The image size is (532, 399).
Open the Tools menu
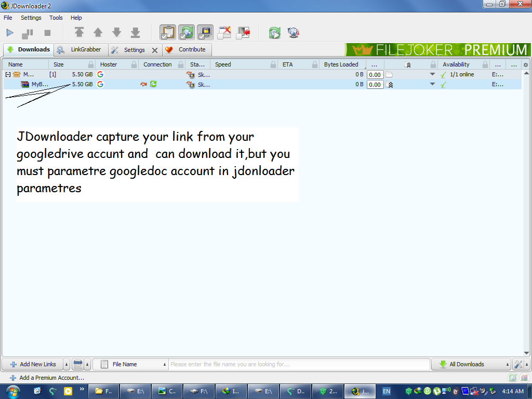(56, 18)
